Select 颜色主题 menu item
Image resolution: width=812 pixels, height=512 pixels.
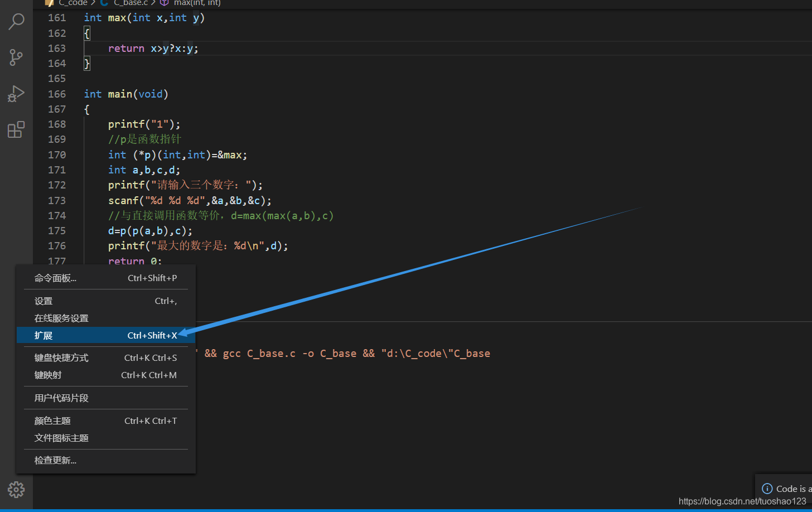click(x=106, y=421)
